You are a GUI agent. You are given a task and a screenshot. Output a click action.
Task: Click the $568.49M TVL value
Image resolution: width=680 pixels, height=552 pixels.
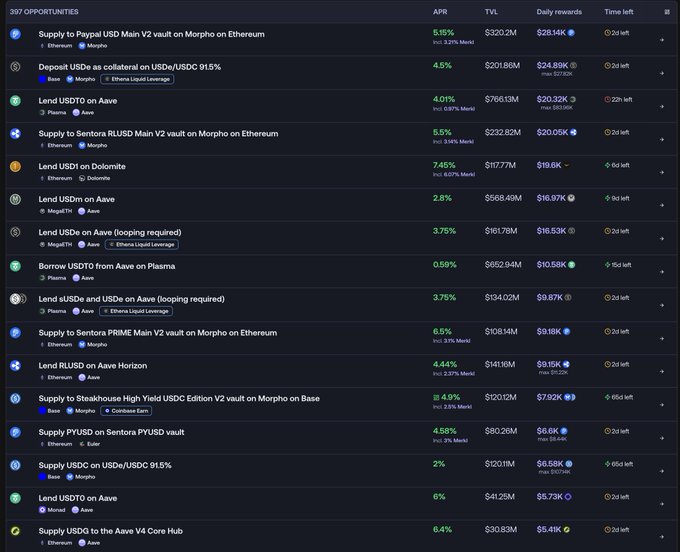503,198
